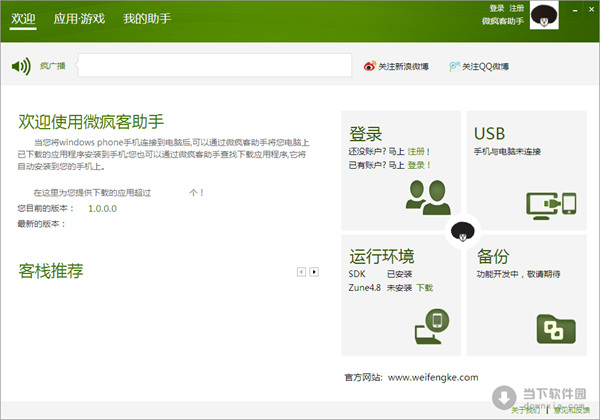
Task: Click the speaker broadcast icon
Action: tap(21, 67)
